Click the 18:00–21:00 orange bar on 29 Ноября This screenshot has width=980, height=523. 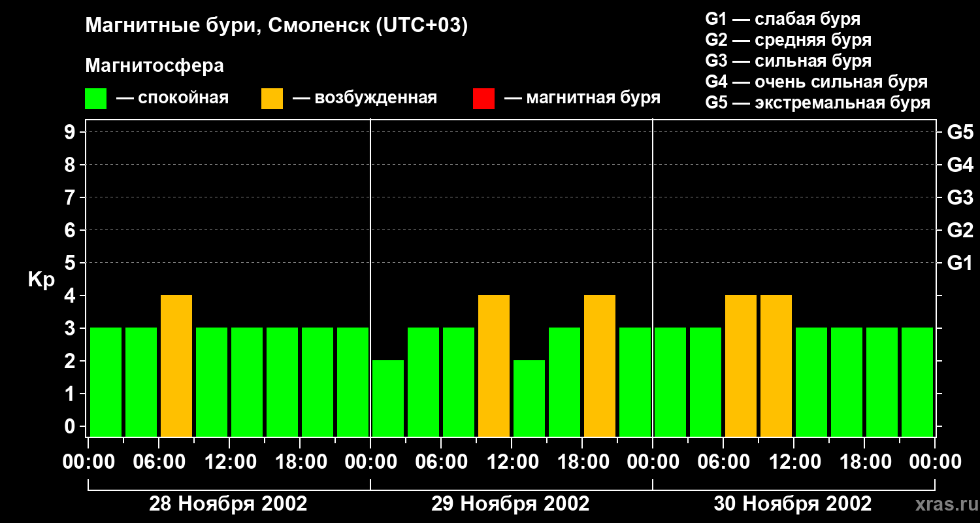click(600, 365)
